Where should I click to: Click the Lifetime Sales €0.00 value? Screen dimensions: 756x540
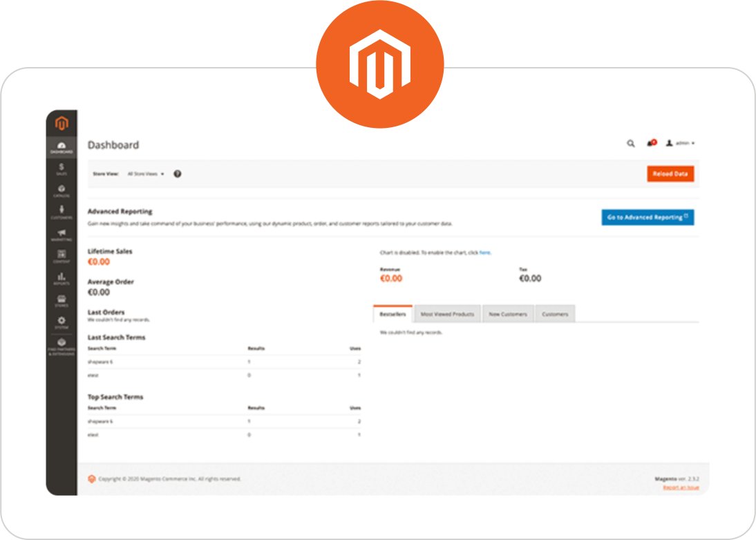coord(99,261)
